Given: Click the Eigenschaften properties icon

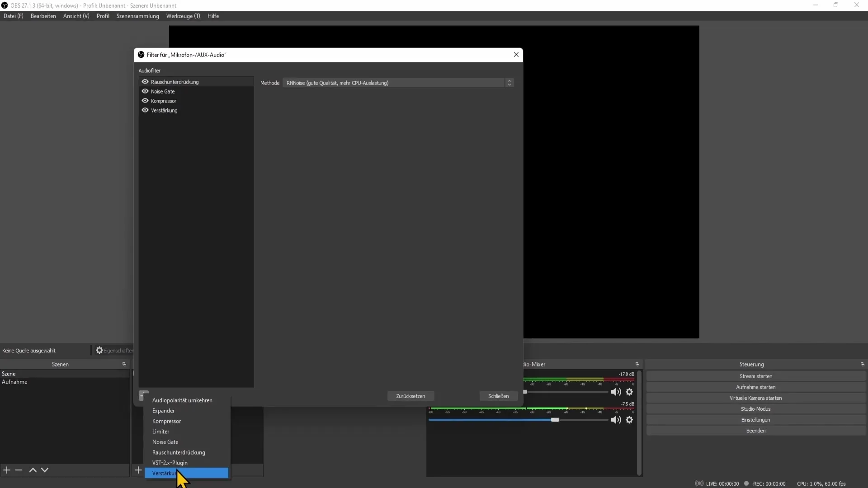Looking at the screenshot, I should (99, 350).
